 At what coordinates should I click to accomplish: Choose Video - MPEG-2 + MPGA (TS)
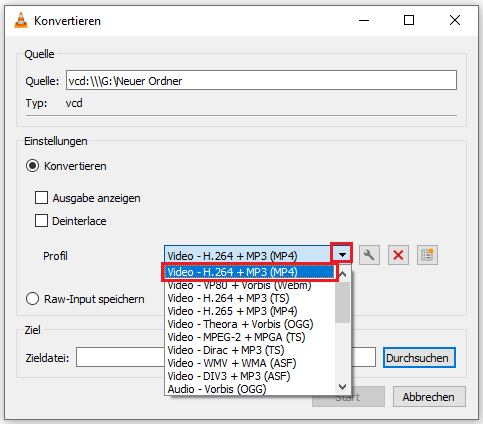[x=250, y=337]
